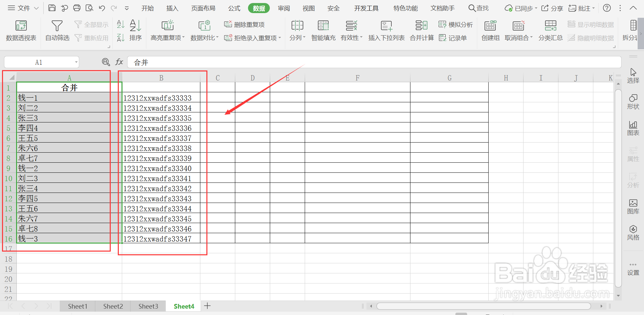Click 创建组 create group
Image resolution: width=644 pixels, height=315 pixels.
490,31
